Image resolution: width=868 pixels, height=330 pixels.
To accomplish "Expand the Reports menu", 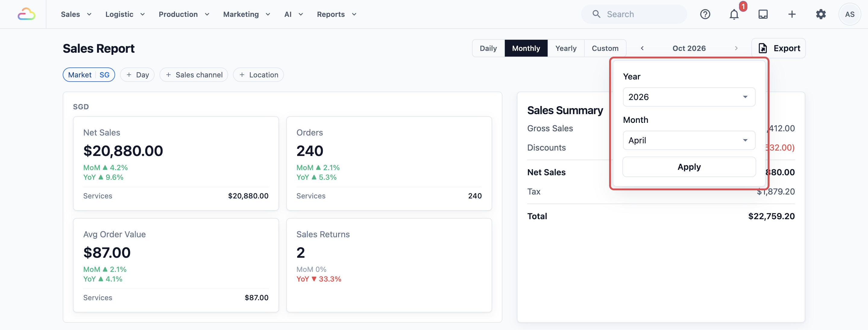I will 337,14.
